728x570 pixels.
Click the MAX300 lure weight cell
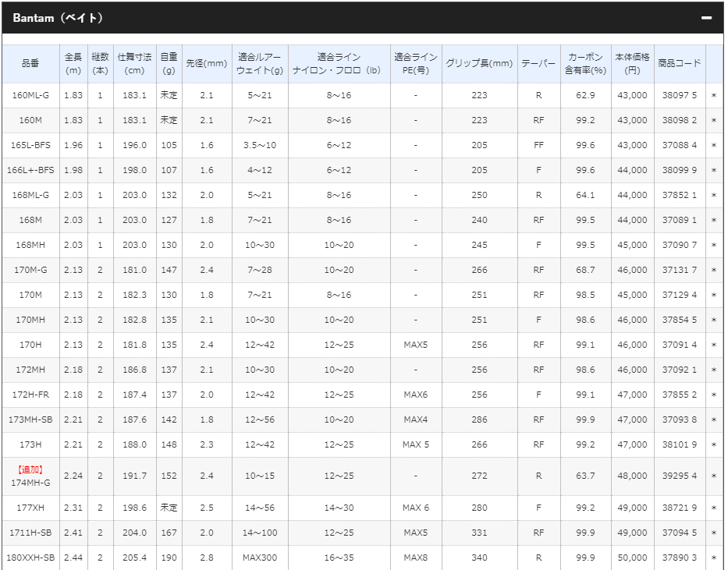pos(260,558)
